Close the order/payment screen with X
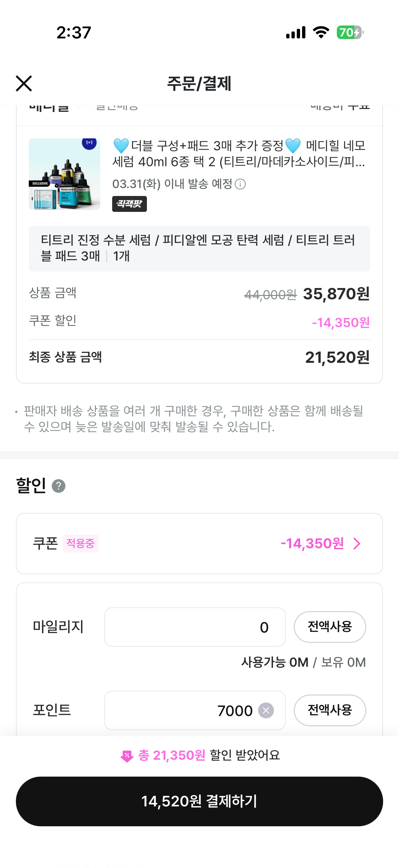This screenshot has height=868, width=399. [x=24, y=83]
